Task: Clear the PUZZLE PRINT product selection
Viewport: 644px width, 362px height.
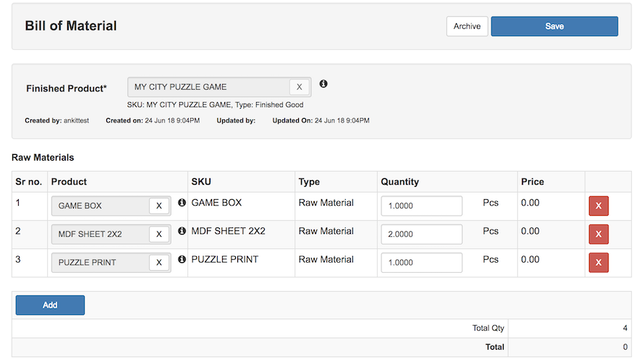Action: 158,262
